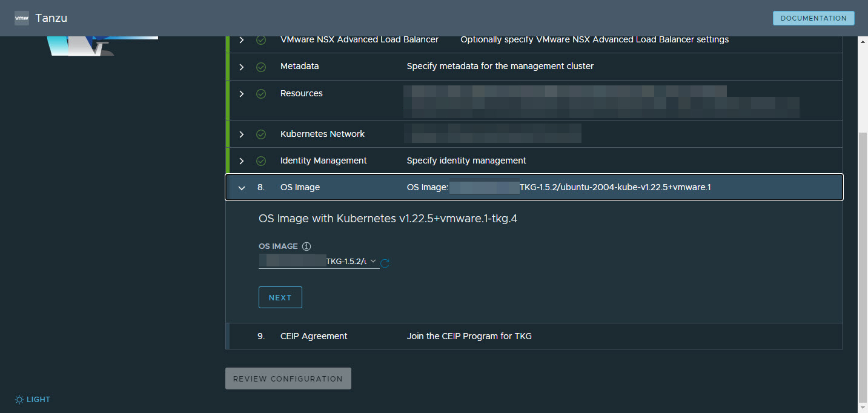Collapse the OS Image section chevron

coord(242,188)
